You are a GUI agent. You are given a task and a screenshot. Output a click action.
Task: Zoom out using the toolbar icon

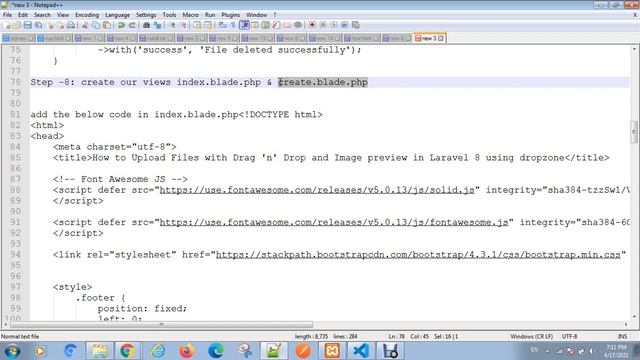coord(184,25)
